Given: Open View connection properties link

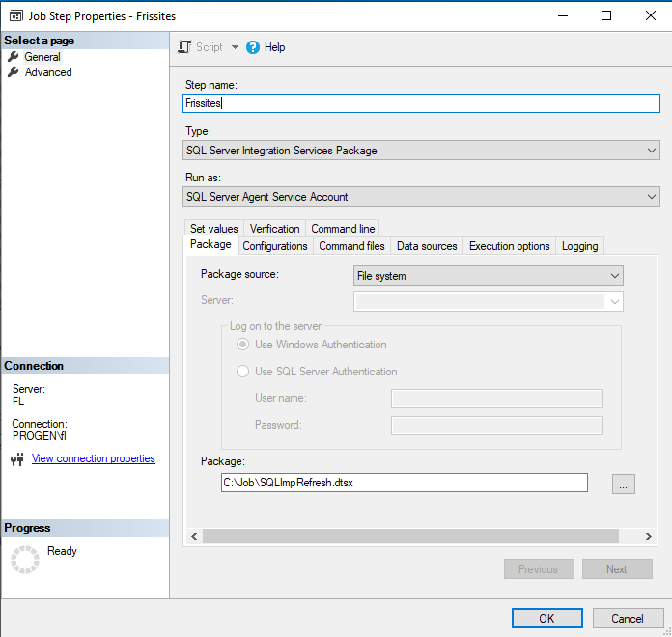Looking at the screenshot, I should click(x=94, y=459).
